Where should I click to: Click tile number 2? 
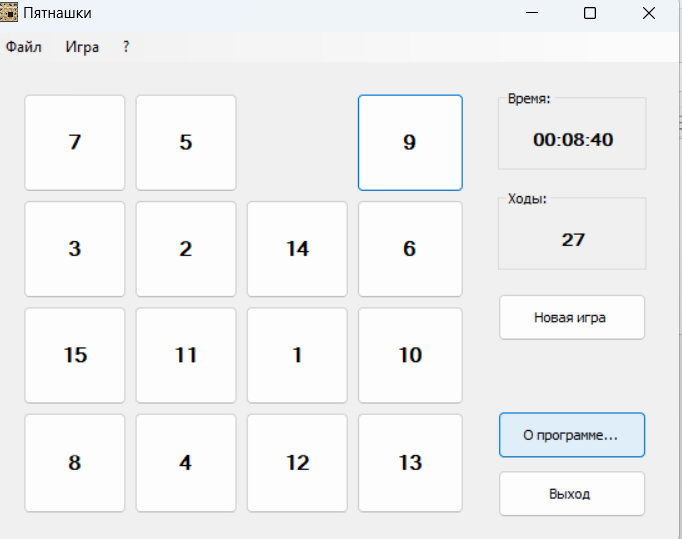(x=186, y=249)
